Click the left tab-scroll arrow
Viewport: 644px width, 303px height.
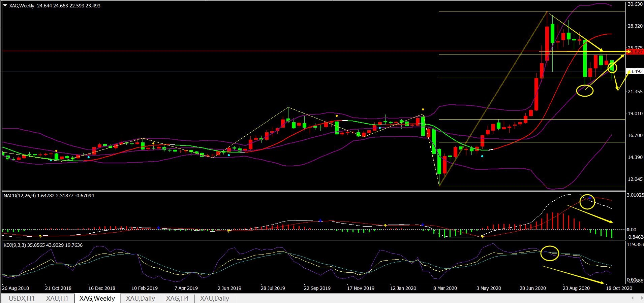(x=633, y=298)
